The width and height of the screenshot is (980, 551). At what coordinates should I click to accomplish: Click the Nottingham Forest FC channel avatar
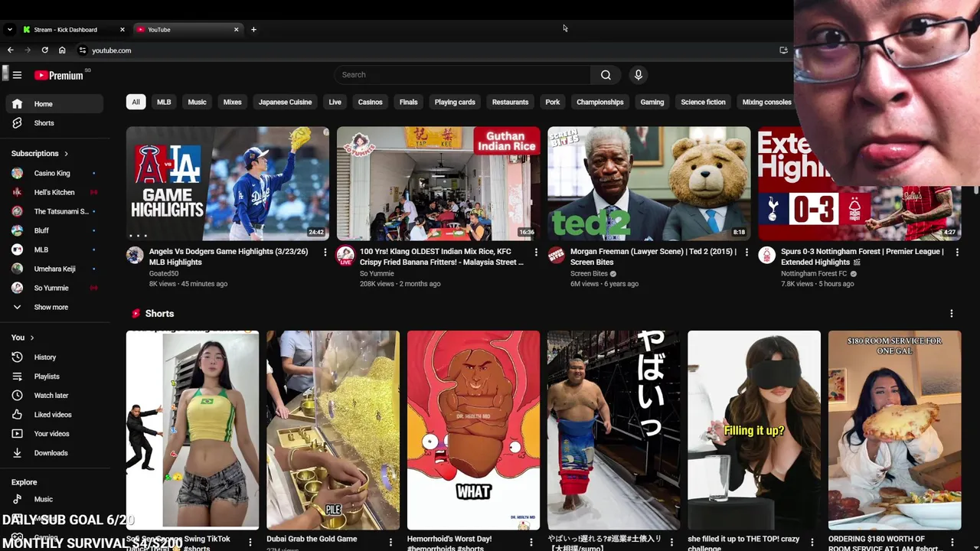pos(766,256)
